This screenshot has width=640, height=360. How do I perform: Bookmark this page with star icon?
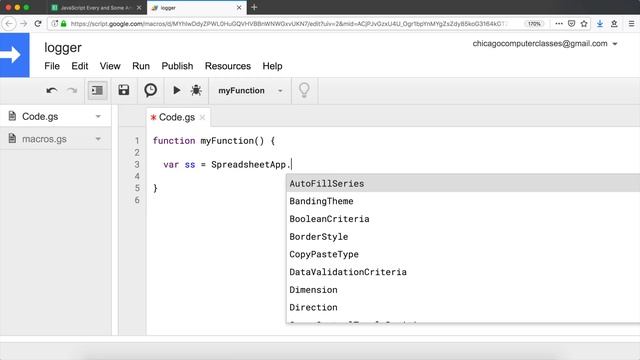click(x=584, y=24)
